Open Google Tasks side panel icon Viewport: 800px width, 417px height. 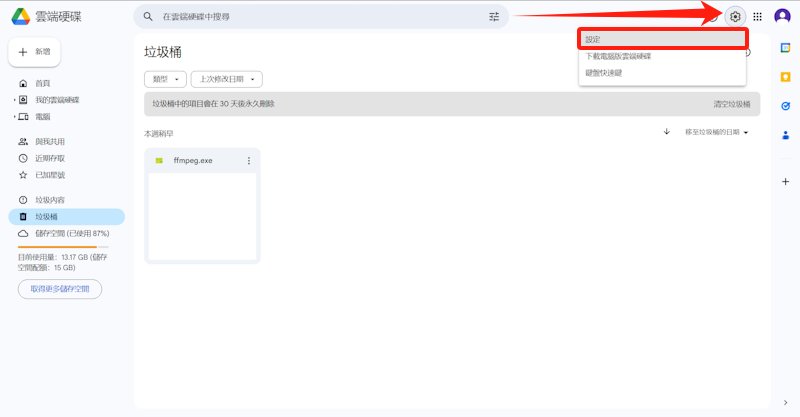pyautogui.click(x=786, y=106)
